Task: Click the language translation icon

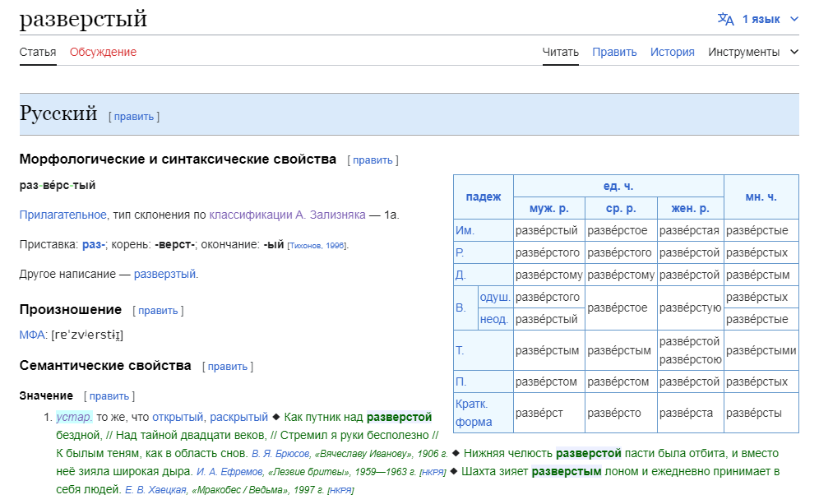Action: tap(725, 20)
